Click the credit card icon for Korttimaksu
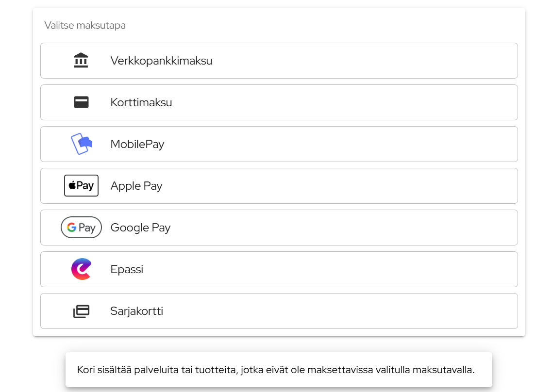This screenshot has width=536, height=392. 81,102
